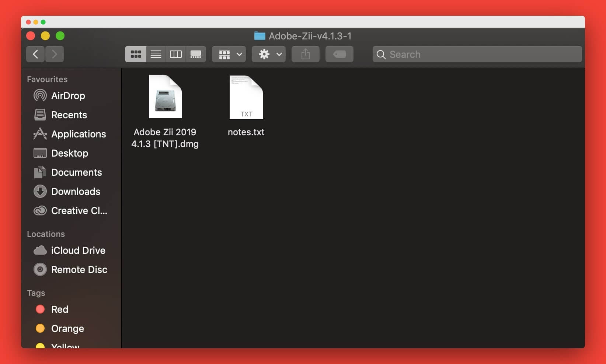Open Downloads in the sidebar
Viewport: 606px width, 364px height.
76,192
